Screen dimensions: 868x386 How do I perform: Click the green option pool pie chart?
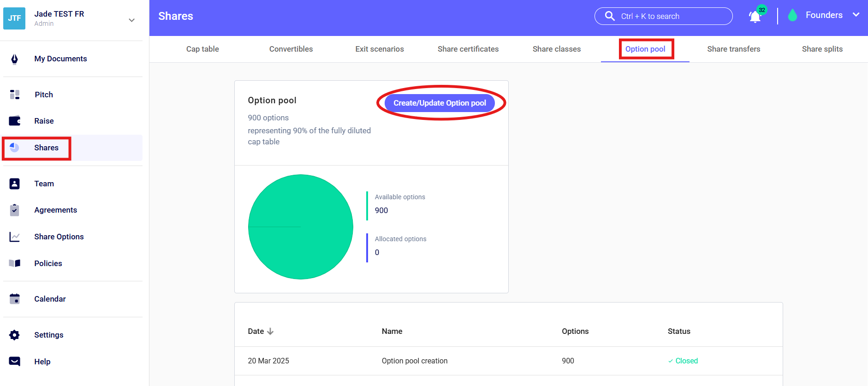pos(301,227)
